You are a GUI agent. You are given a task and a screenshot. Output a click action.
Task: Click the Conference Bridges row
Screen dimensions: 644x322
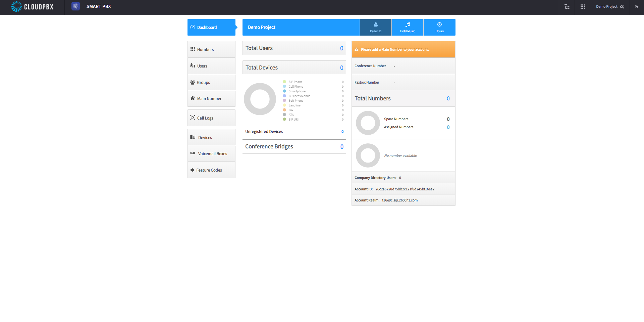coord(294,146)
